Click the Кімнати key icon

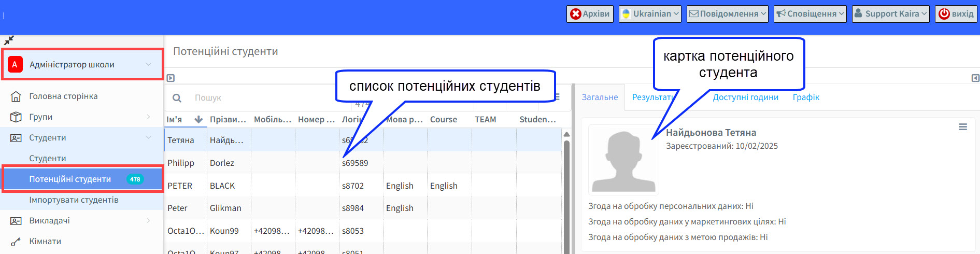(x=16, y=241)
